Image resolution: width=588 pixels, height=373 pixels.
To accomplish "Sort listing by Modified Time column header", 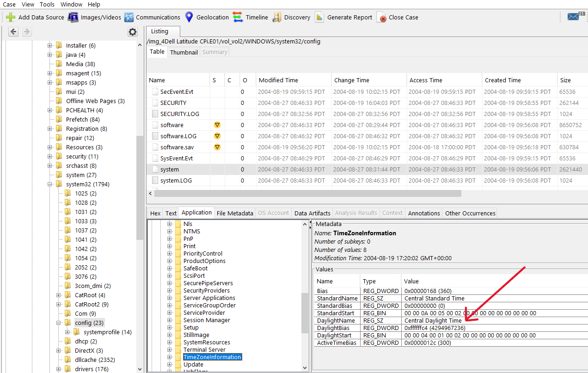I will point(278,80).
